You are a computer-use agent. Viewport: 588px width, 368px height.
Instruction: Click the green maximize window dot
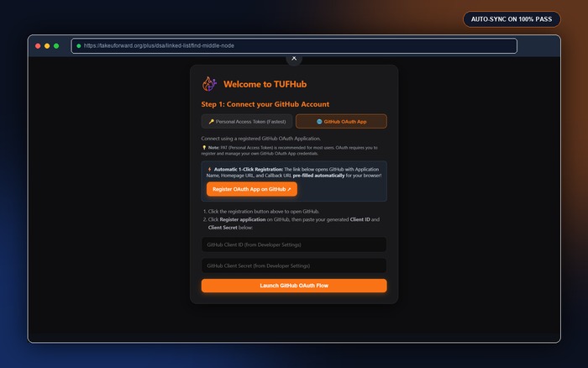pyautogui.click(x=56, y=45)
